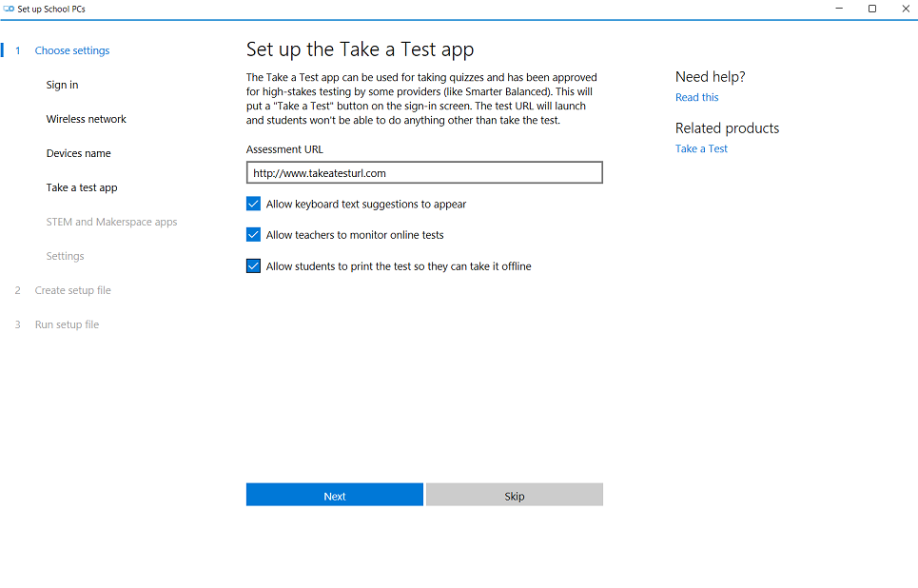Open the Read this help link
The image size is (918, 588).
696,97
